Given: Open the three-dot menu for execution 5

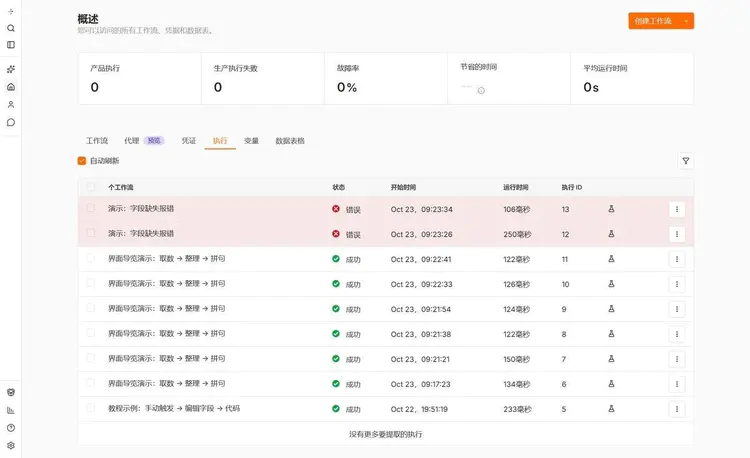Looking at the screenshot, I should pos(677,409).
